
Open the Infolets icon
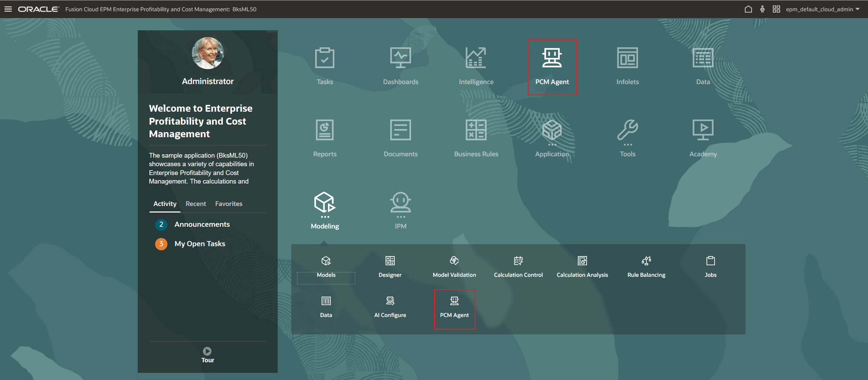click(627, 65)
